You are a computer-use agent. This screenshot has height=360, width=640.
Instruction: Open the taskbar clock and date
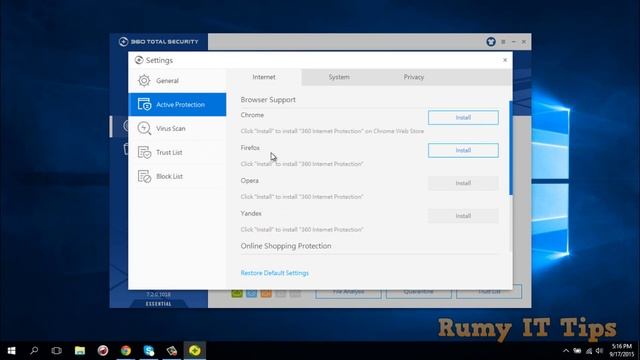click(622, 351)
